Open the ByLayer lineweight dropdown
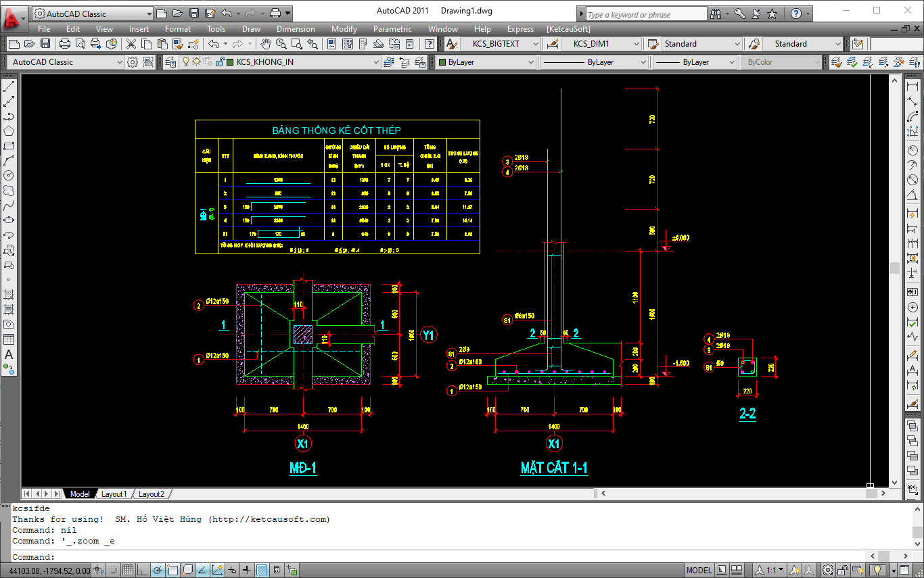This screenshot has width=924, height=578. click(694, 62)
